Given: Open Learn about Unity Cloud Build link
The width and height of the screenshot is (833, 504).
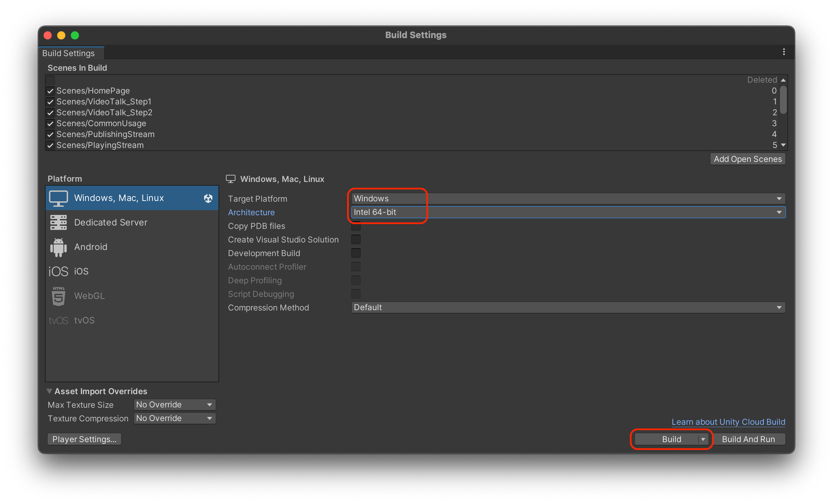Looking at the screenshot, I should 728,422.
